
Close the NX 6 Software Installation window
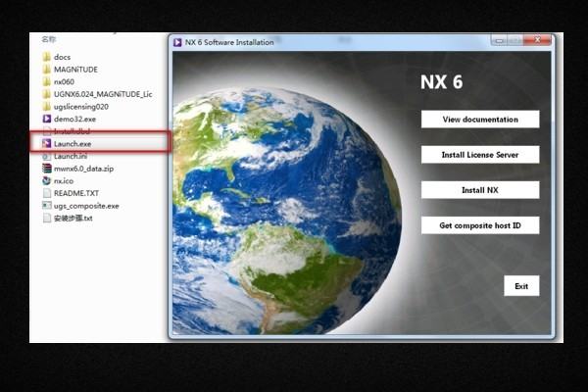pos(538,40)
